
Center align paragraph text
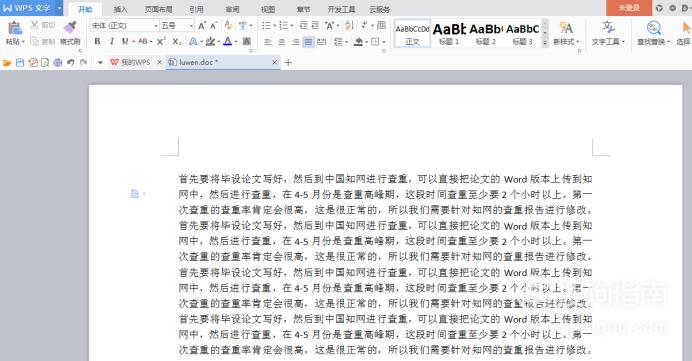282,42
